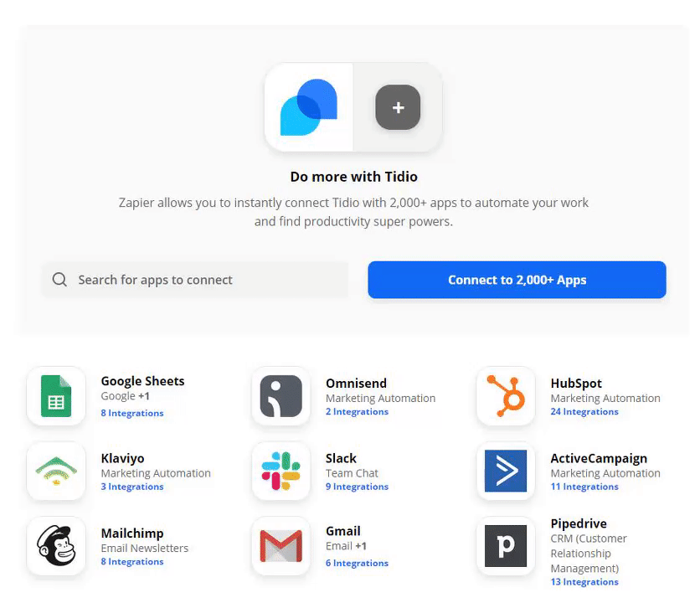Viewport: 700px width, 603px height.
Task: Open Omnisend 2 Integrations link
Action: (358, 411)
